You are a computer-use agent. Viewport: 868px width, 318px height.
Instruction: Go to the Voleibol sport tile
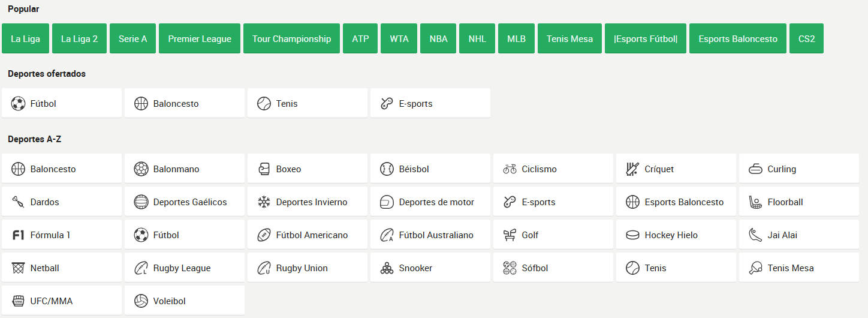(x=185, y=301)
